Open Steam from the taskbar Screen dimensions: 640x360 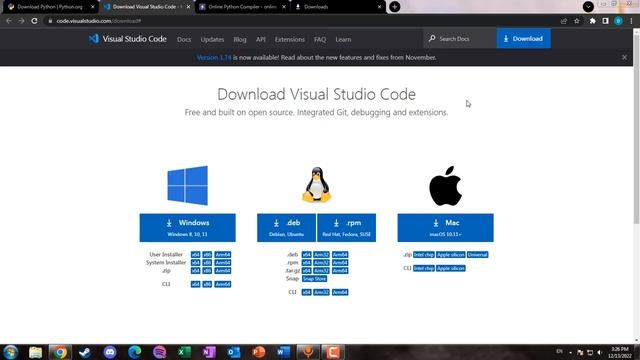pyautogui.click(x=85, y=352)
